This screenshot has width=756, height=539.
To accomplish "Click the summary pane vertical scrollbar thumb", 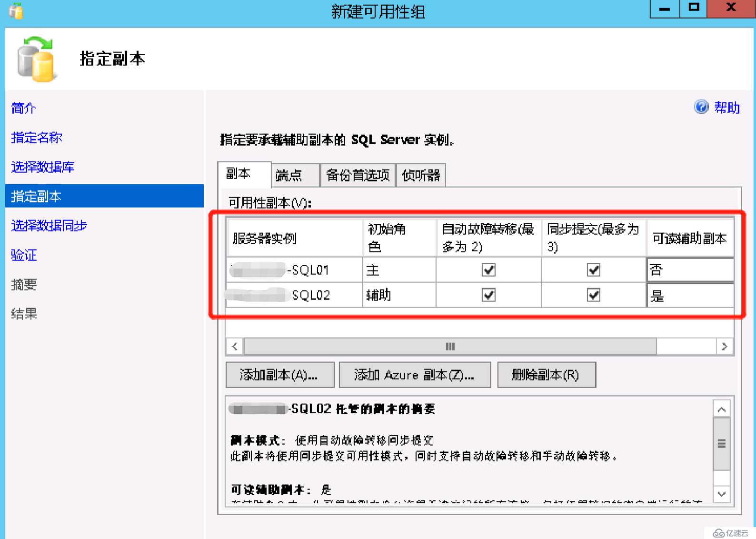I will [x=721, y=444].
